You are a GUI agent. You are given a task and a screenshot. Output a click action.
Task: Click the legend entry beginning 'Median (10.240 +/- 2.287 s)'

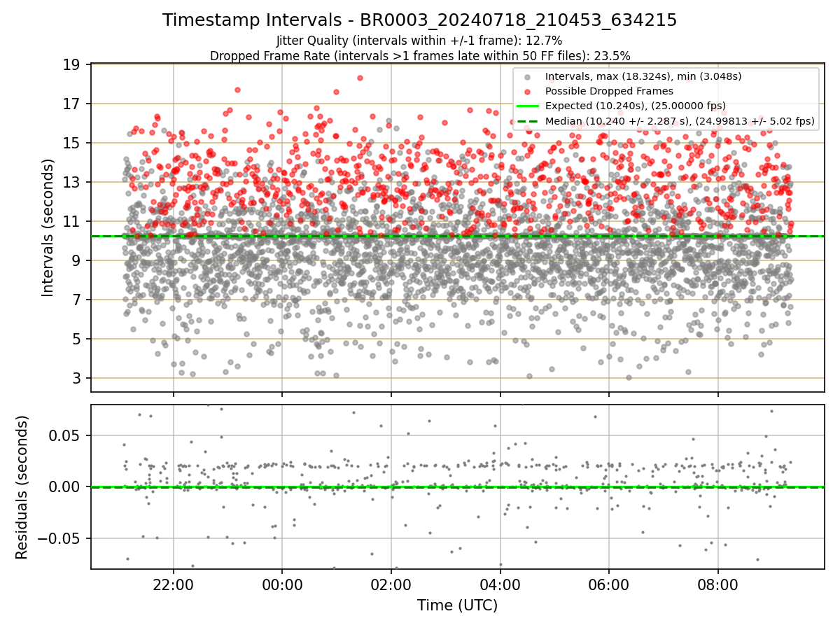[x=680, y=121]
